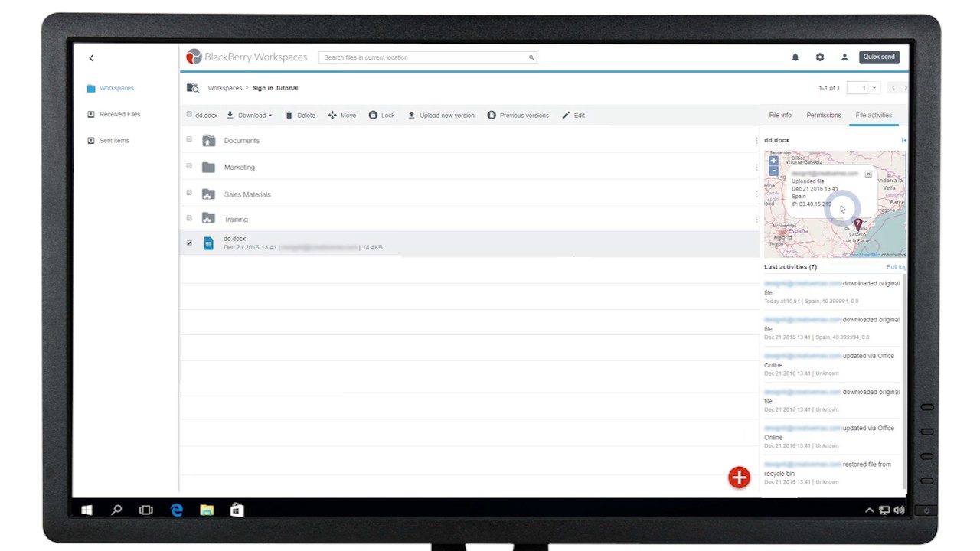This screenshot has width=980, height=551.
Task: Check the Sales Materials folder checkbox
Action: tap(189, 193)
